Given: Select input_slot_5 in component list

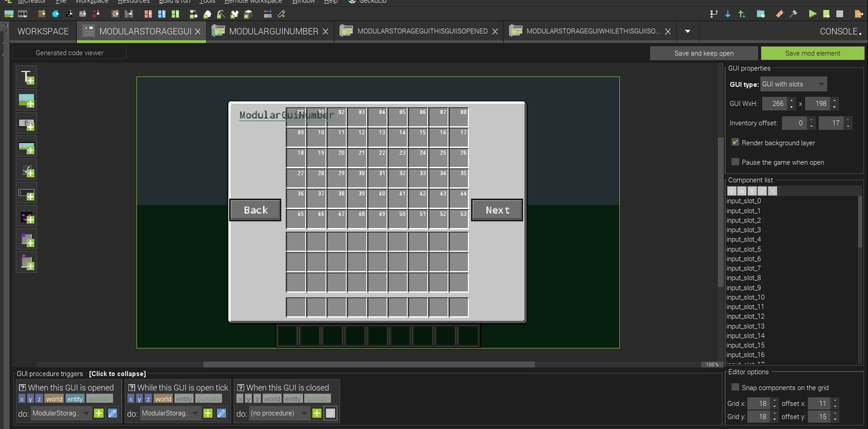Looking at the screenshot, I should (x=744, y=249).
